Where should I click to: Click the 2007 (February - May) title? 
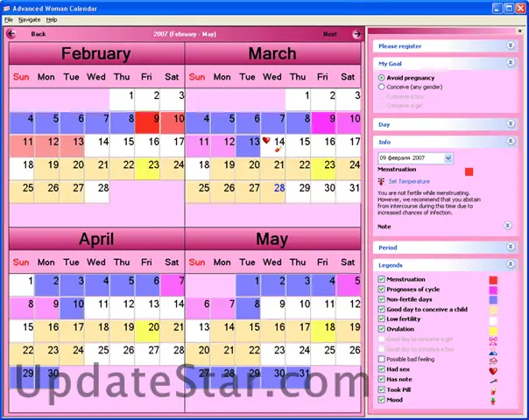185,34
